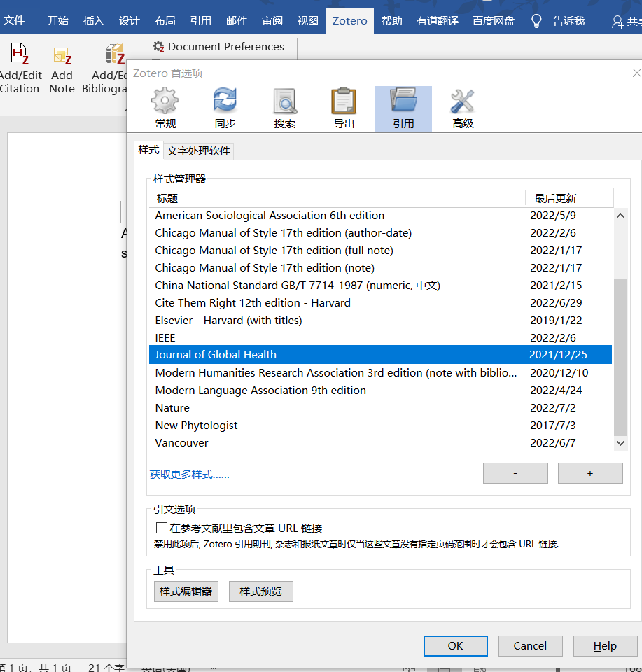The width and height of the screenshot is (642, 672).
Task: Select Chicago Manual of Style (full note)
Action: click(381, 251)
